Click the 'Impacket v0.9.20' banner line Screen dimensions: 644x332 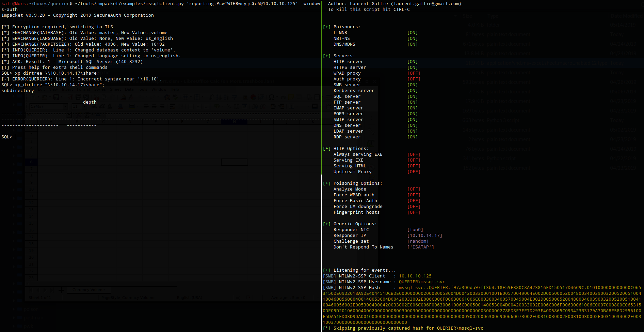(78, 15)
